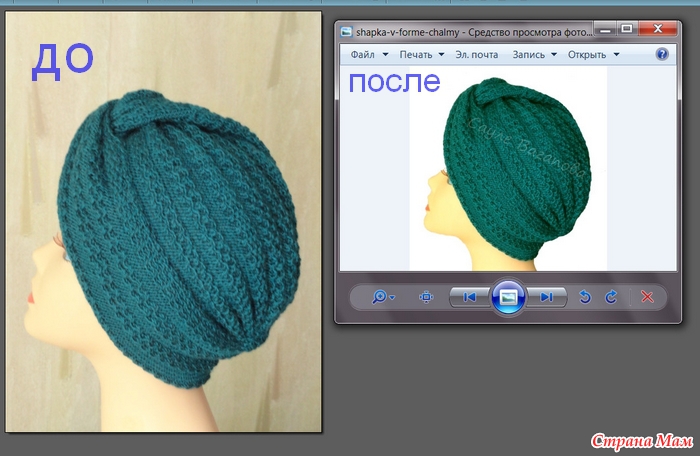The width and height of the screenshot is (700, 456).
Task: Expand the Запись dropdown menu
Action: 533,54
